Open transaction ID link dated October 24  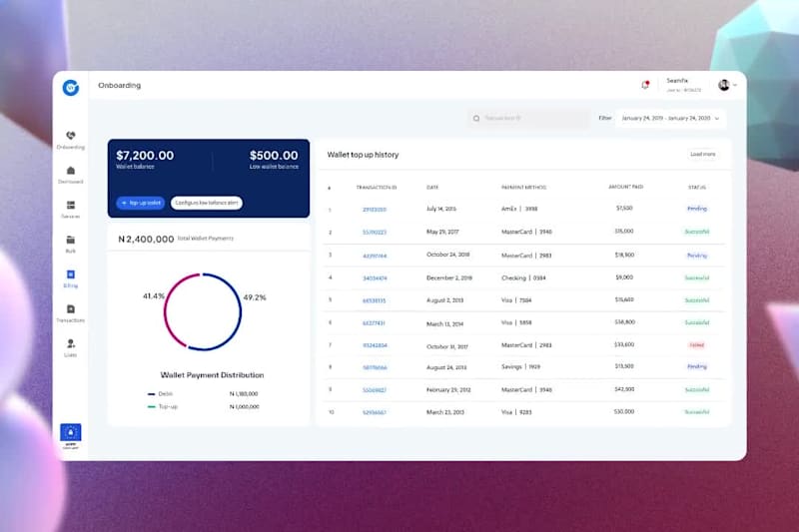pos(375,256)
